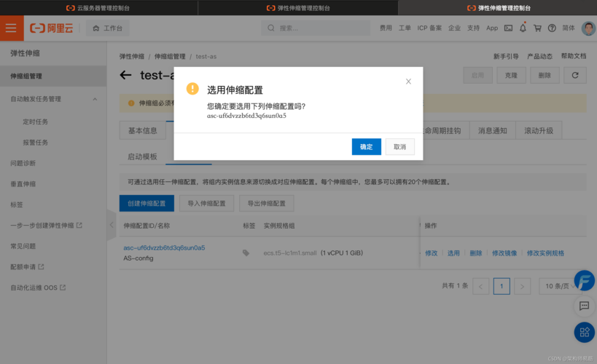
Task: Open 标签 in the sidebar
Action: (16, 205)
